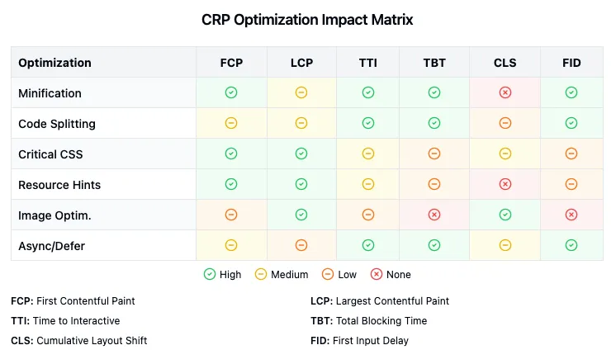Click the High legend icon

point(209,274)
